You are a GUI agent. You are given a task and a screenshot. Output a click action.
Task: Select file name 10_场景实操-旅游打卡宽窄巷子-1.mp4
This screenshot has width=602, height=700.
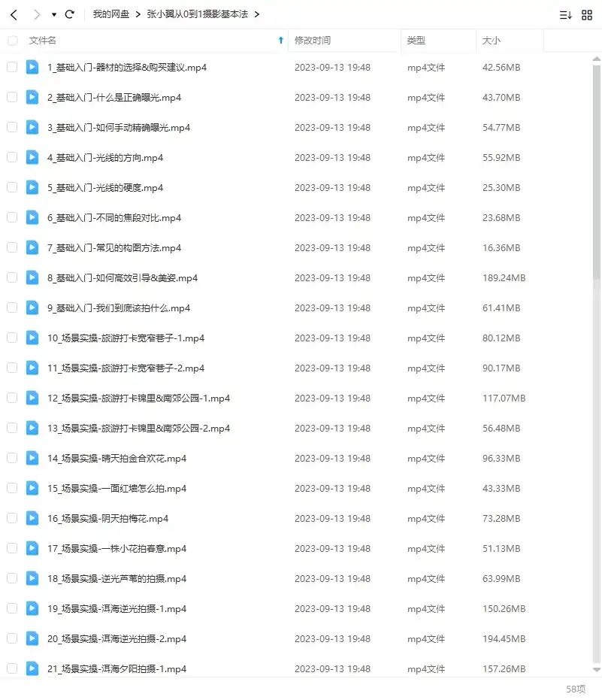tap(126, 338)
